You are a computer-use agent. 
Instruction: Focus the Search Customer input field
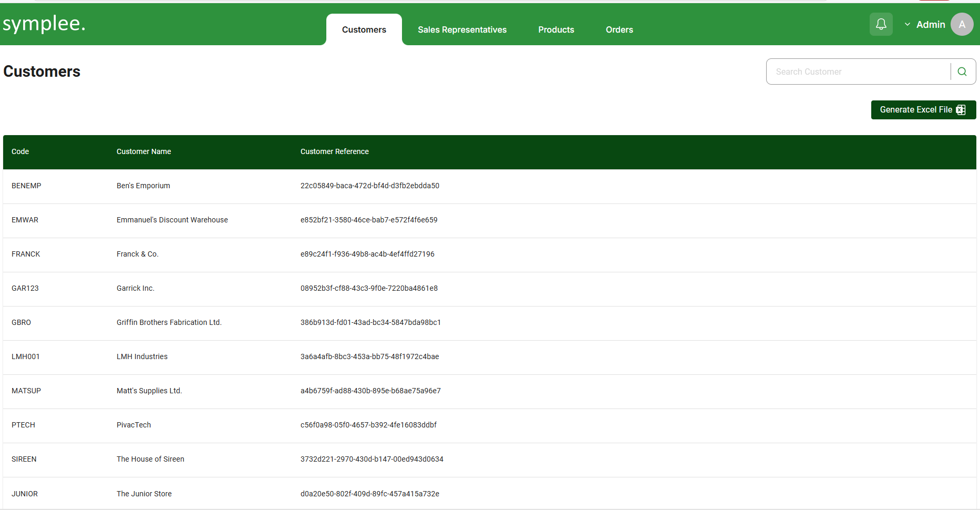click(858, 72)
